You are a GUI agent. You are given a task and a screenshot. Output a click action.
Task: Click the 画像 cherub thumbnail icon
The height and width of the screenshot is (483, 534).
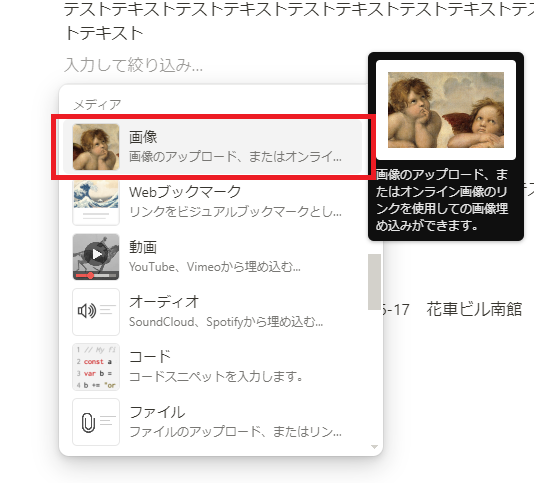(x=96, y=147)
